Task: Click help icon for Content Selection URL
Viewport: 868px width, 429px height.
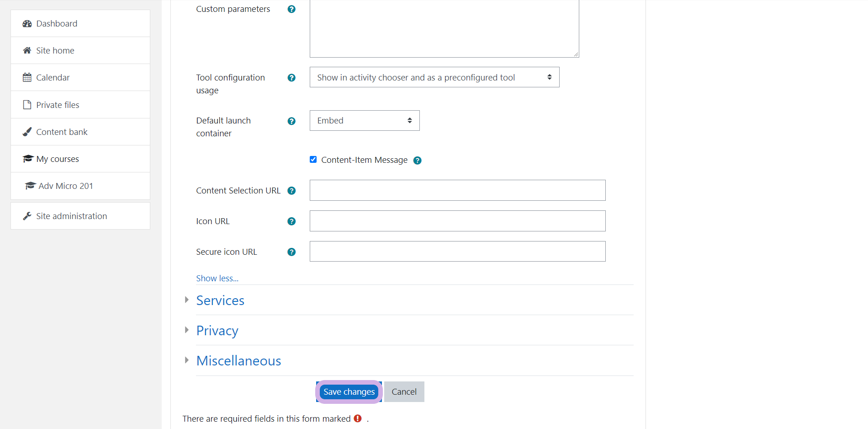Action: pos(291,191)
